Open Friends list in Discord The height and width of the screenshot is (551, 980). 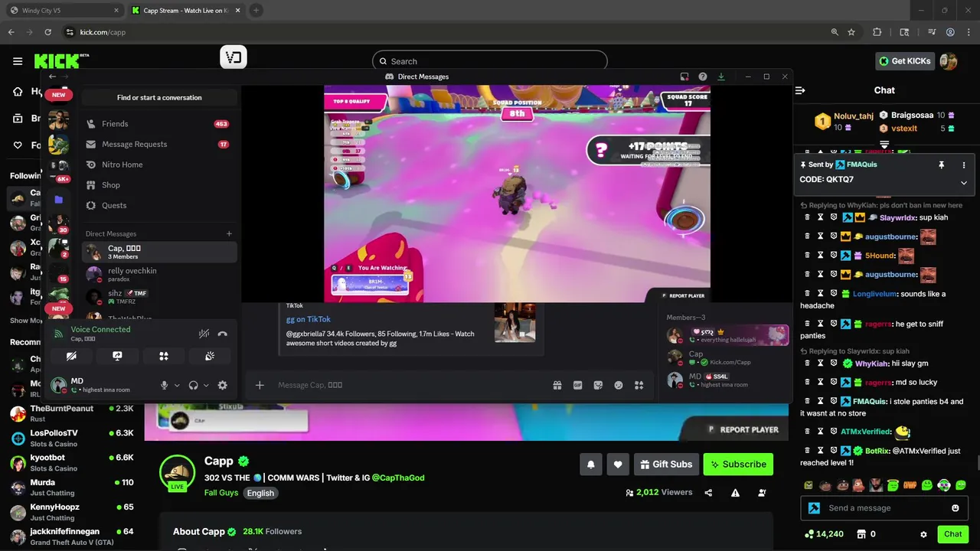(159, 124)
